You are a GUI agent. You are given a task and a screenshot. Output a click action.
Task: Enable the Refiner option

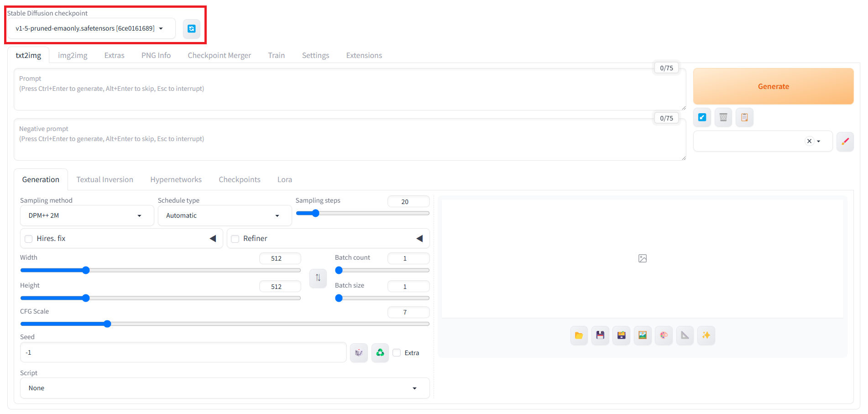(235, 238)
